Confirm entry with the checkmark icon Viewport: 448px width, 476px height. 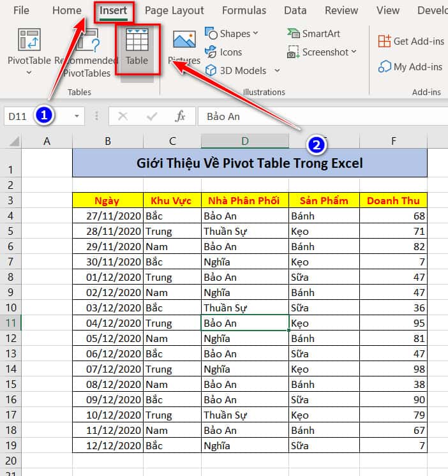(151, 116)
